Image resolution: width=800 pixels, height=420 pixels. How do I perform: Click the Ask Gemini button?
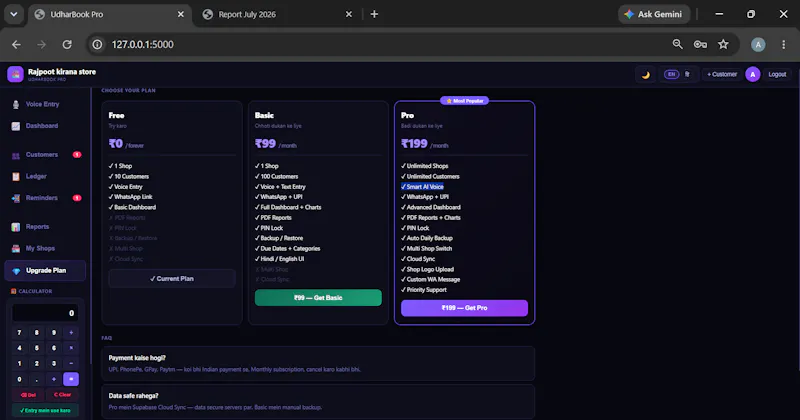(654, 14)
